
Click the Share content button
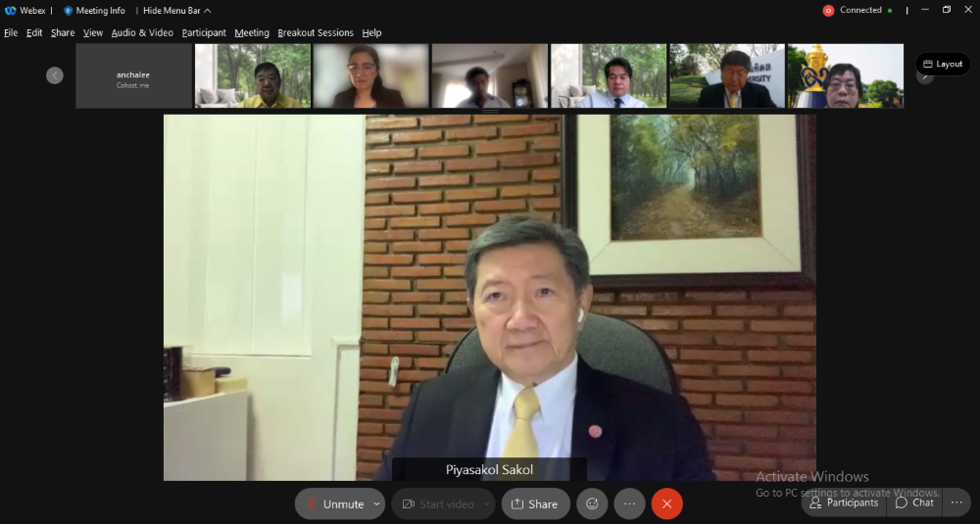(535, 503)
